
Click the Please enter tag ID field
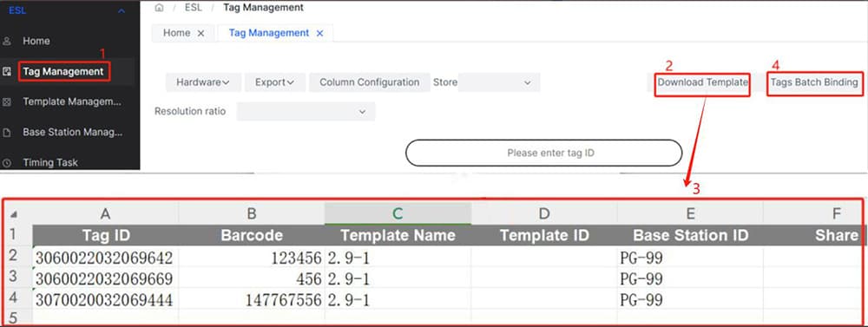pyautogui.click(x=544, y=153)
